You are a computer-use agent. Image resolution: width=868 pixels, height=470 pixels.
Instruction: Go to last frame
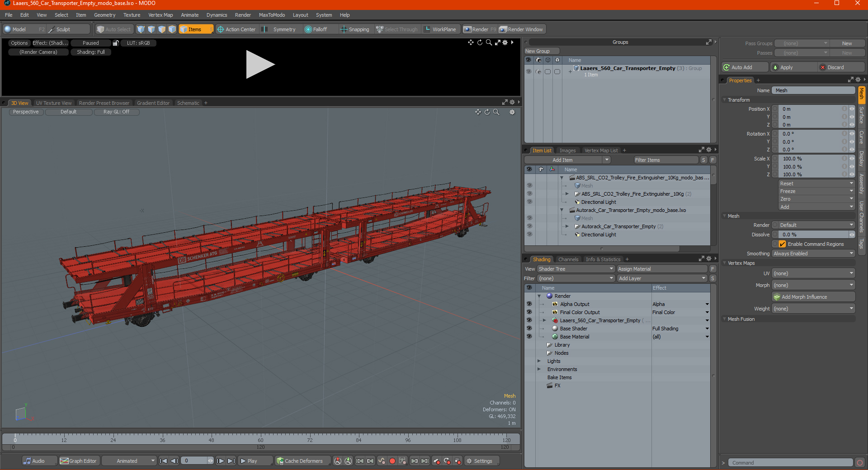point(231,461)
